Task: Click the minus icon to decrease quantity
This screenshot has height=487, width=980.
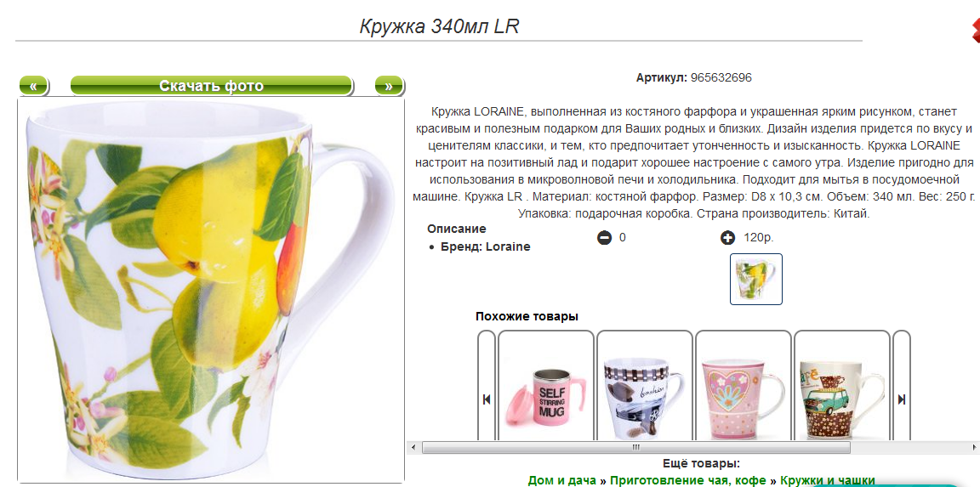Action: (x=604, y=238)
